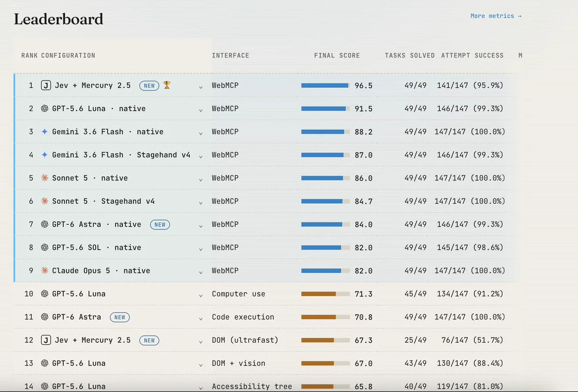Expand the rank 12 DOM (ultrafast) row chevron
This screenshot has height=392, width=578.
(x=201, y=342)
